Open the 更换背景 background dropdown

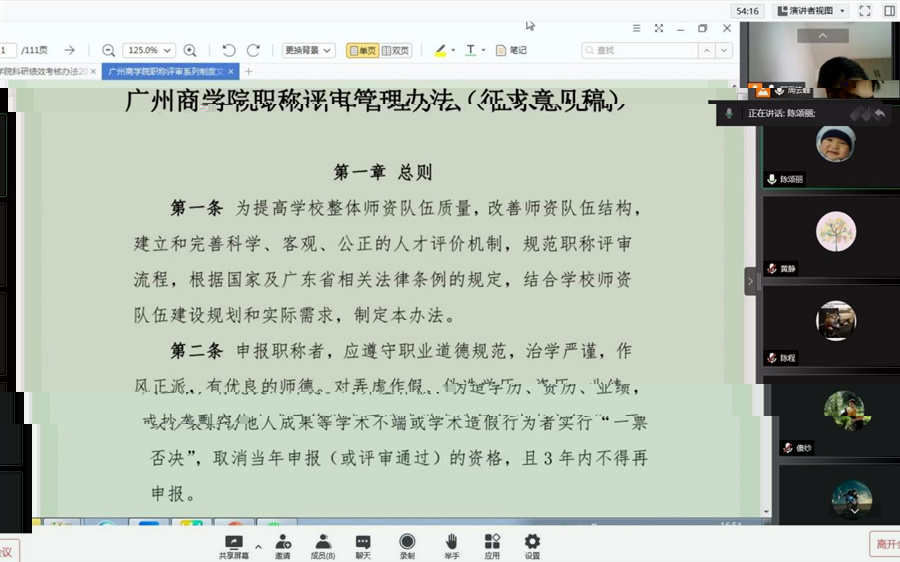308,51
